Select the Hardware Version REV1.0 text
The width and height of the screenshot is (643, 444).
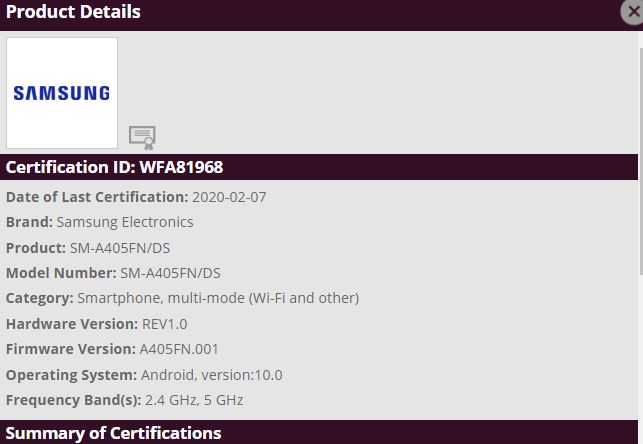pyautogui.click(x=165, y=324)
